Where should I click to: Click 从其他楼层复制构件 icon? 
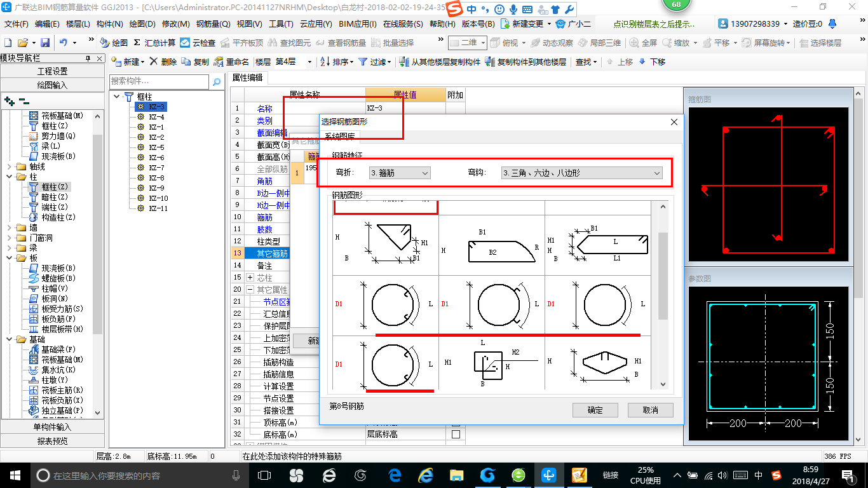tap(440, 62)
